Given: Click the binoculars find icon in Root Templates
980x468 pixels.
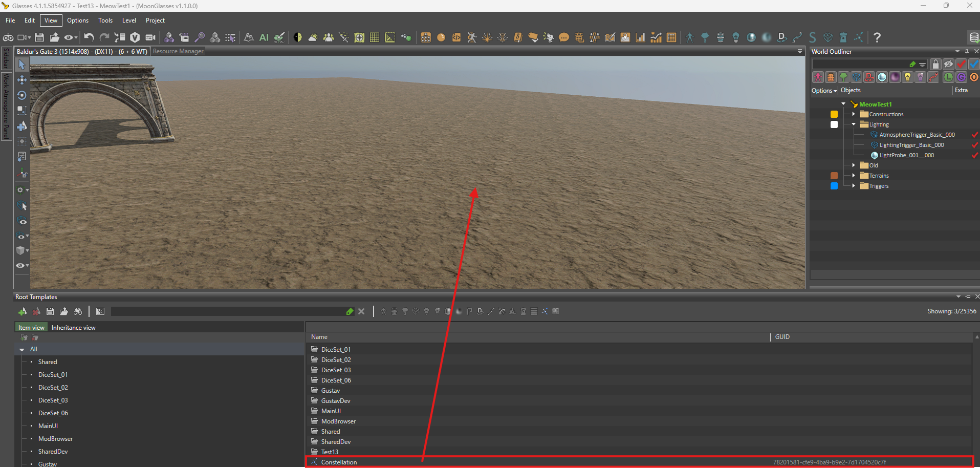Looking at the screenshot, I should point(78,311).
